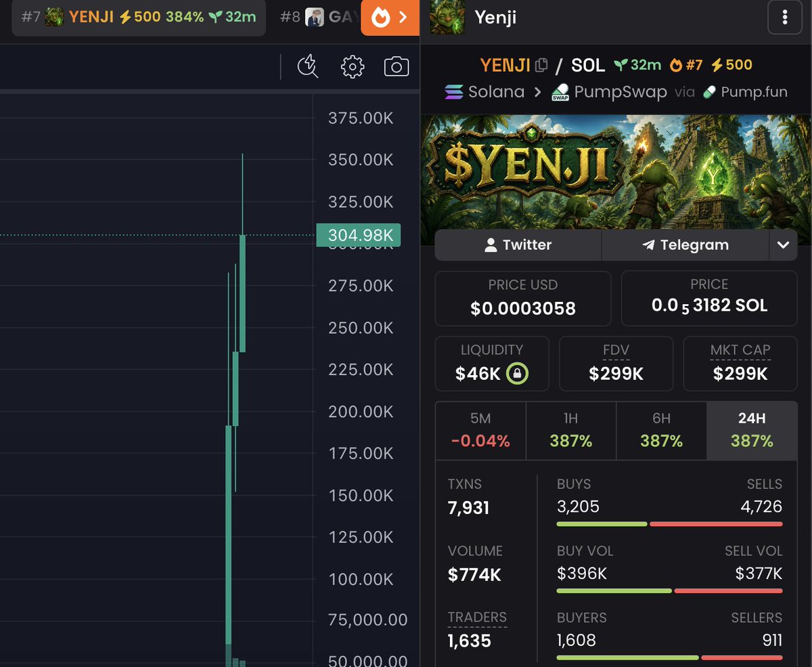Click the VOLUME value $774K
Screen dimensions: 812x667
(x=475, y=575)
